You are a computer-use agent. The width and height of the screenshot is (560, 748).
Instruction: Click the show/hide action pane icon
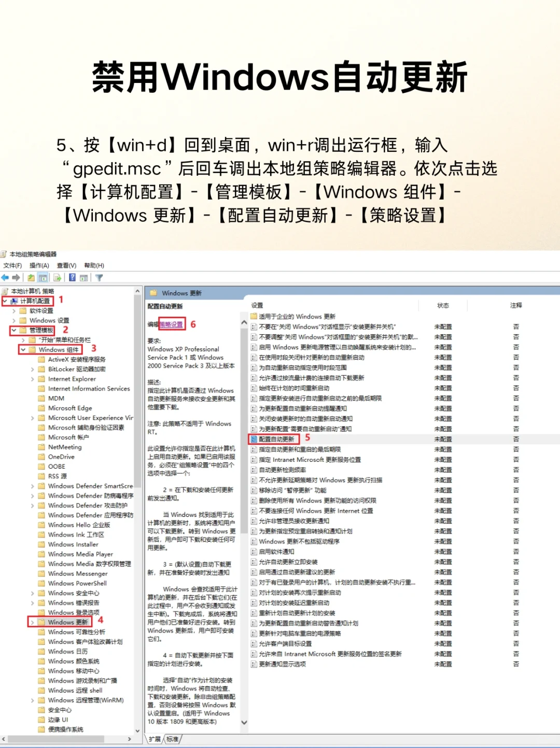pos(84,278)
